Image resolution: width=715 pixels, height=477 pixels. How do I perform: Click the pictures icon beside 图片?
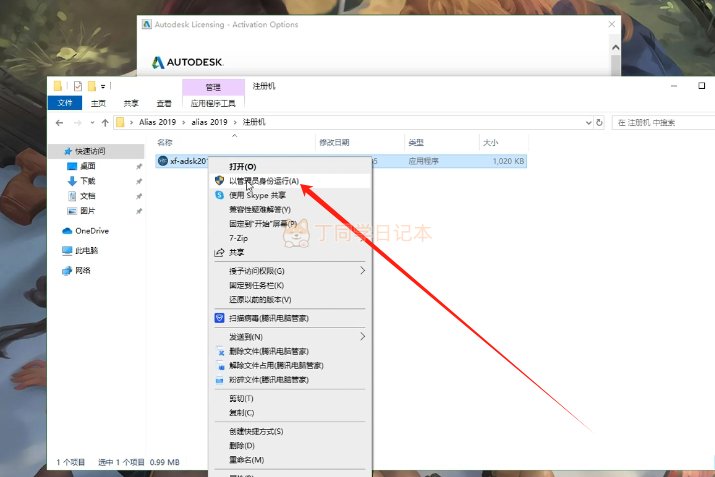[x=72, y=211]
